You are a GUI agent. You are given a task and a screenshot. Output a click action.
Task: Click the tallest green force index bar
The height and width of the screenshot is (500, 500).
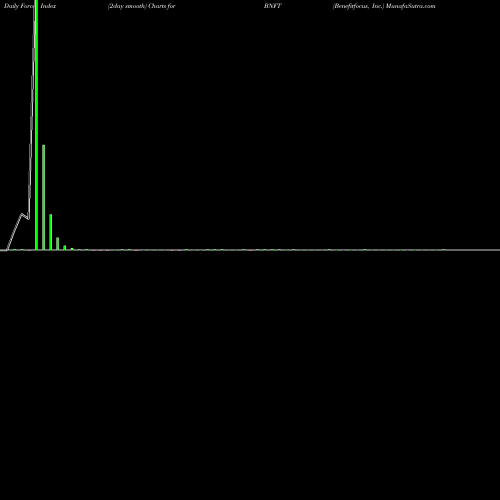36,125
